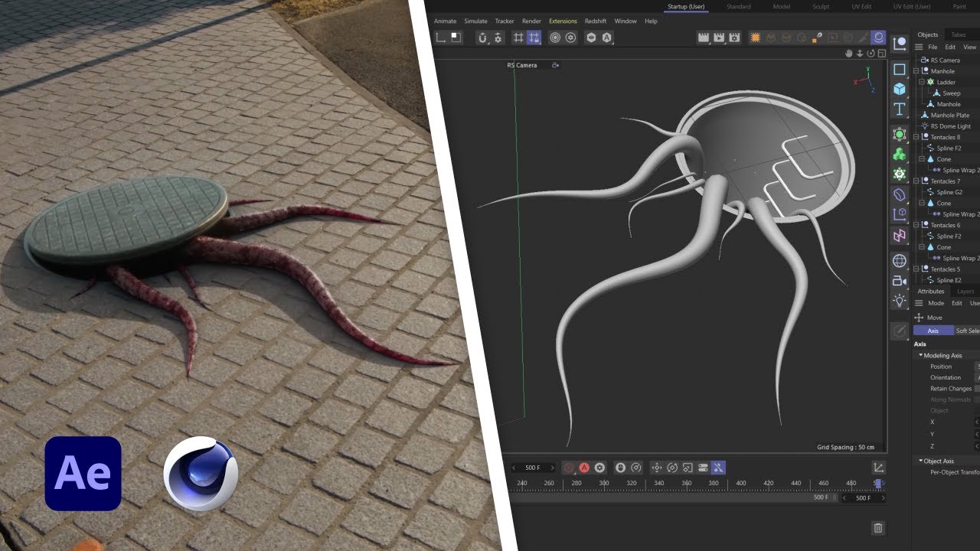Toggle the viewport maximize icon
The width and height of the screenshot is (980, 551).
point(880,54)
